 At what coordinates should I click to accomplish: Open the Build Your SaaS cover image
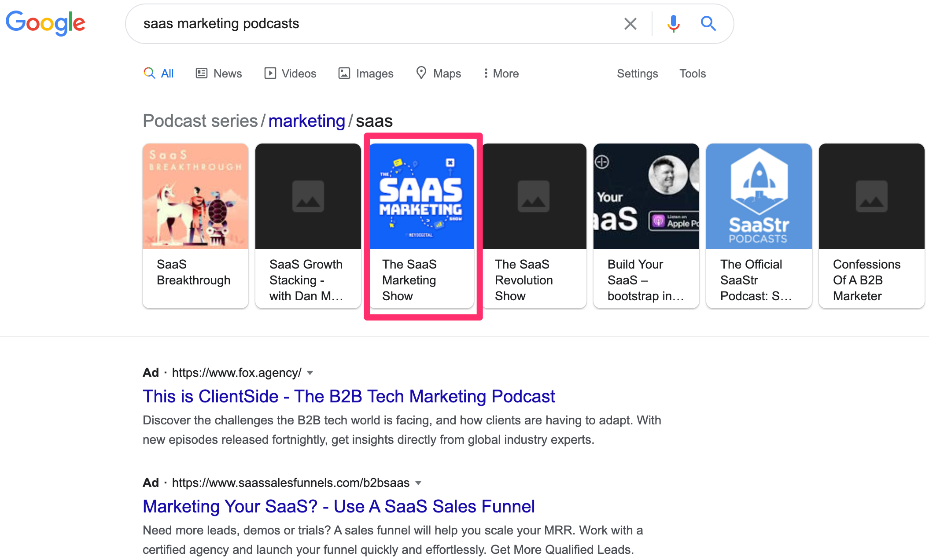coord(646,196)
